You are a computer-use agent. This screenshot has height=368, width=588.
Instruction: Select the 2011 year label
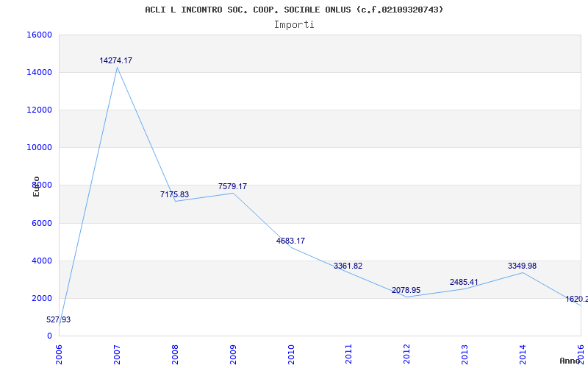point(348,354)
